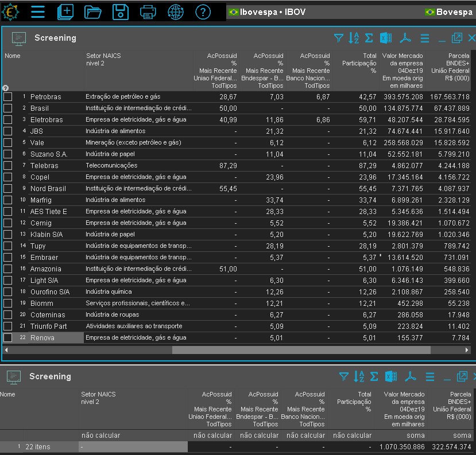This screenshot has height=455, width=476.
Task: Switch to the Ibovespa • IBOV tab
Action: [268, 12]
